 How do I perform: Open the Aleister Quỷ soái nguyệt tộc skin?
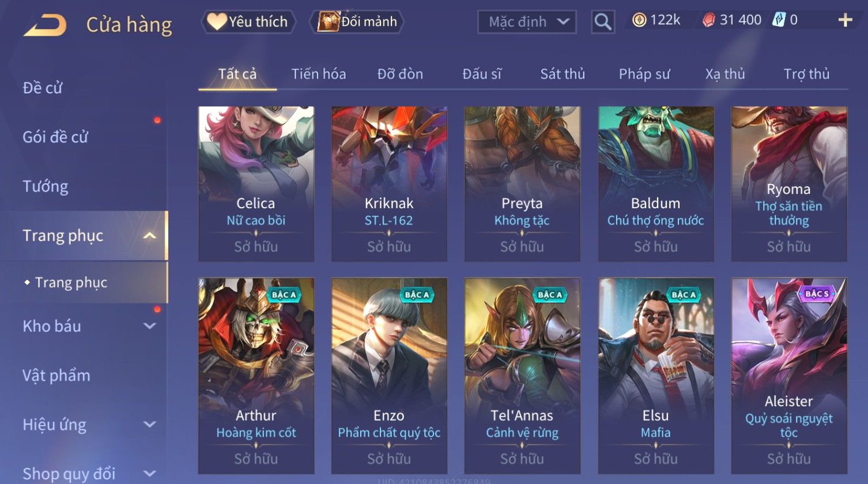(x=789, y=376)
